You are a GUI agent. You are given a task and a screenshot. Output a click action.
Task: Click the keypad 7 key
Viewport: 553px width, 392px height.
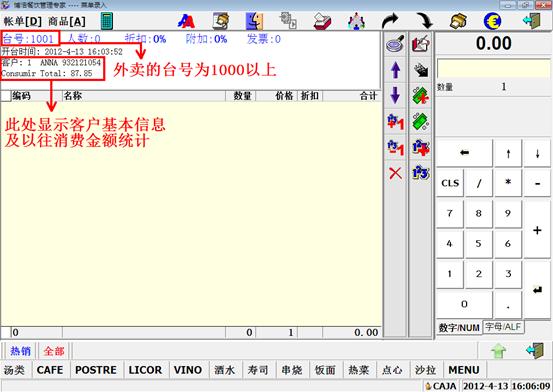450,213
